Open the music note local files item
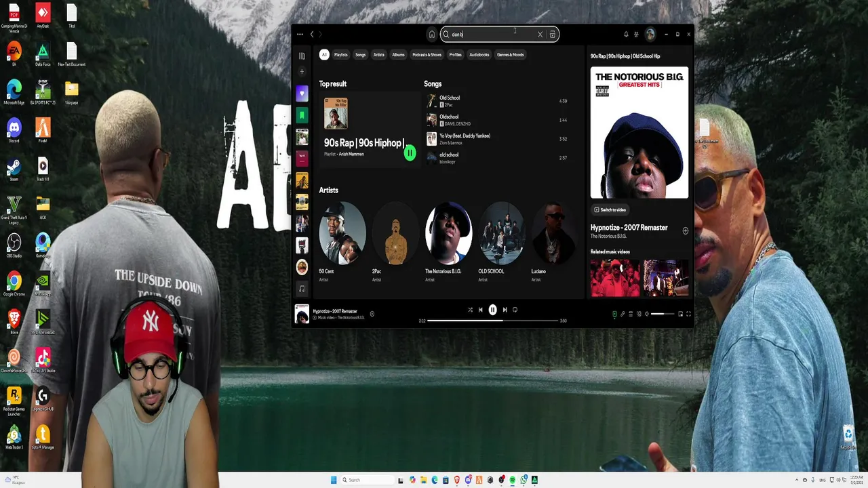The height and width of the screenshot is (488, 868). [302, 289]
